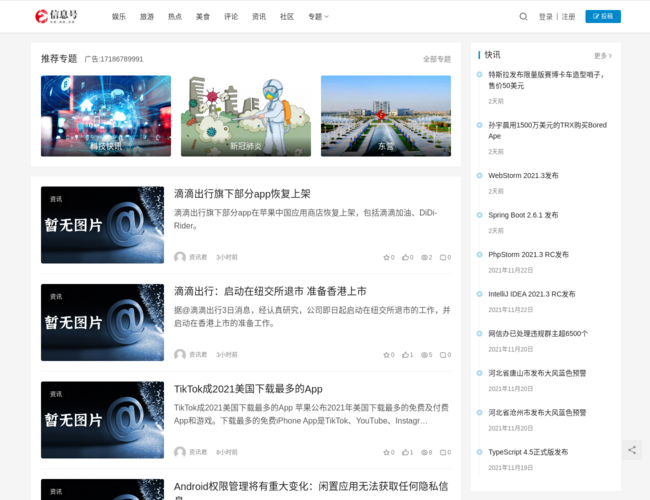Open 更多 arrow in 快讯 panel
650x500 pixels.
tap(603, 56)
